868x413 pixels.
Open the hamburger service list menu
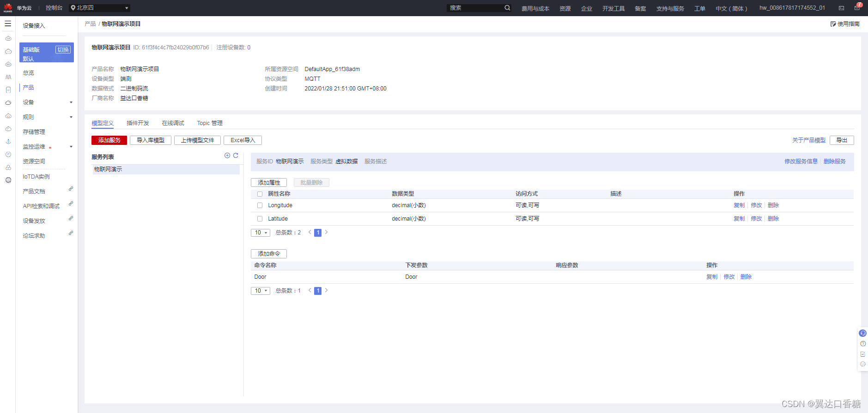pyautogui.click(x=8, y=24)
